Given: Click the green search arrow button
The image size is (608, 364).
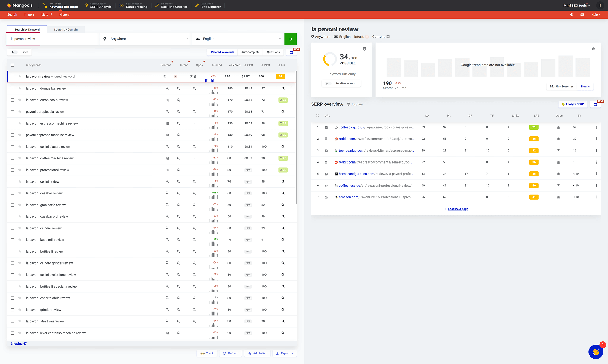Looking at the screenshot, I should point(291,39).
